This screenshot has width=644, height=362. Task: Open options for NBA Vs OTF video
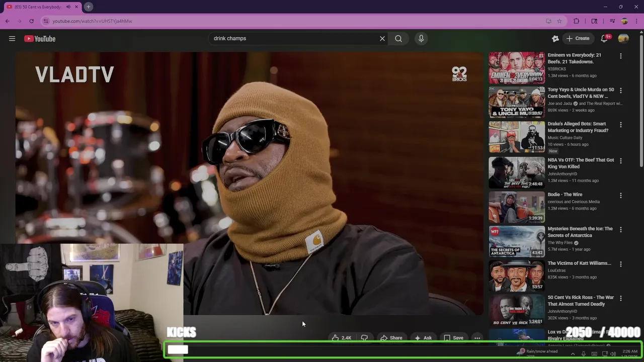click(x=620, y=161)
